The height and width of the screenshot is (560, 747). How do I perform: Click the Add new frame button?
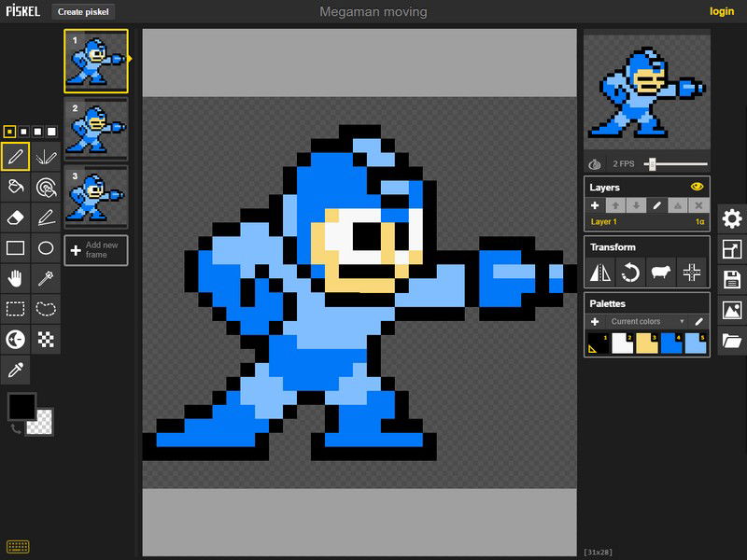pyautogui.click(x=96, y=250)
